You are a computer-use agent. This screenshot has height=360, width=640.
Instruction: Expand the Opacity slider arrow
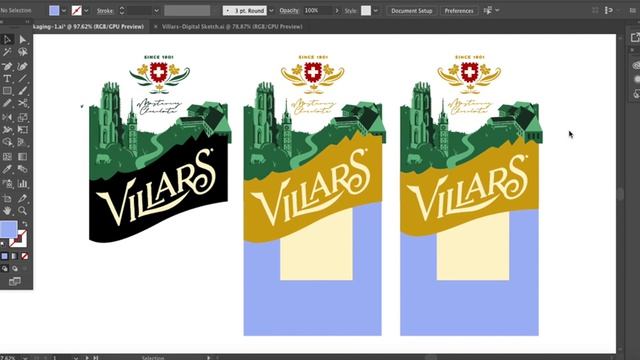pos(337,11)
